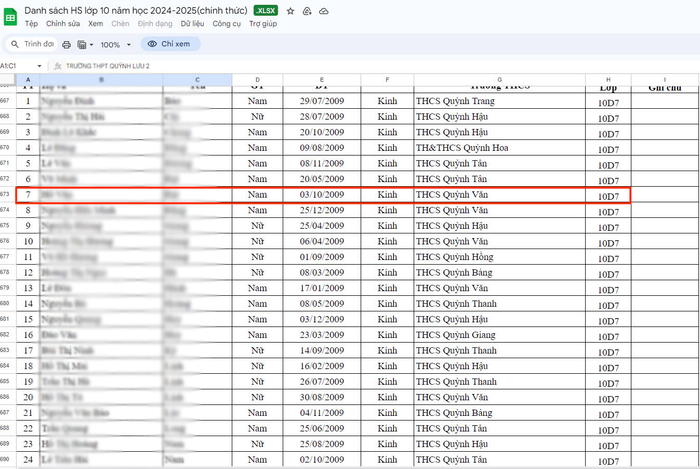Click date cell 25/12/2009

coord(322,210)
